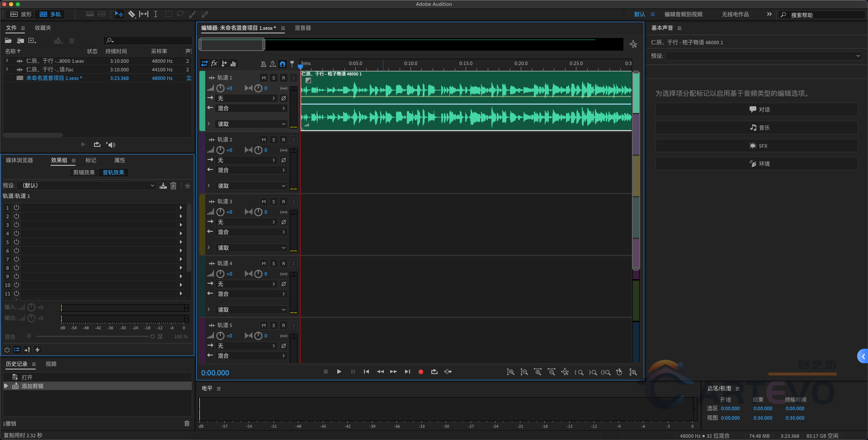Click the Record button
Viewport: 868px width, 440px height.
pyautogui.click(x=421, y=372)
